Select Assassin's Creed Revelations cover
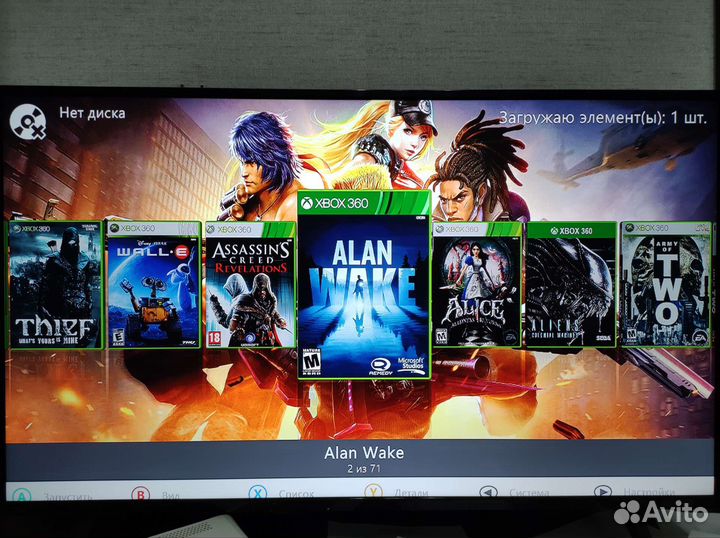Screen dimensions: 720x538 click(250, 285)
